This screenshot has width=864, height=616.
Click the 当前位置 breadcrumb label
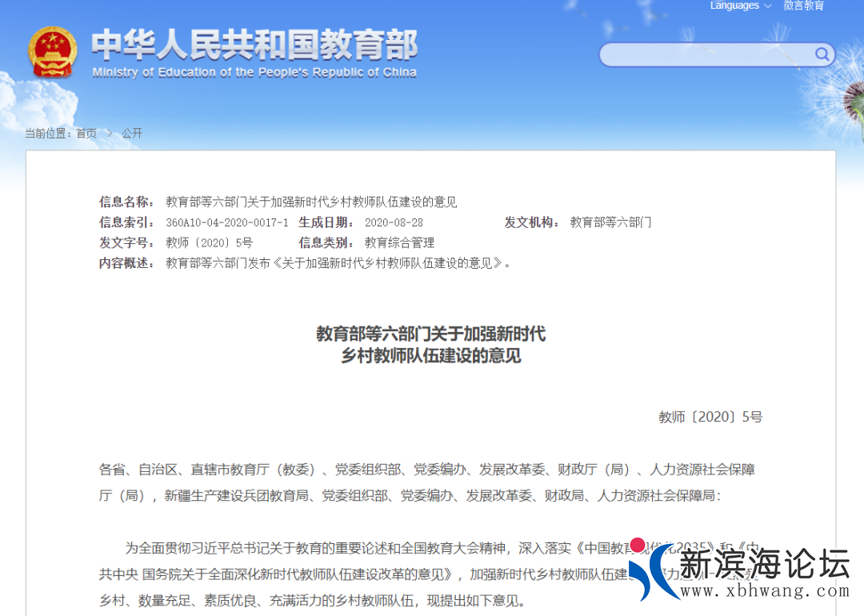click(x=46, y=134)
